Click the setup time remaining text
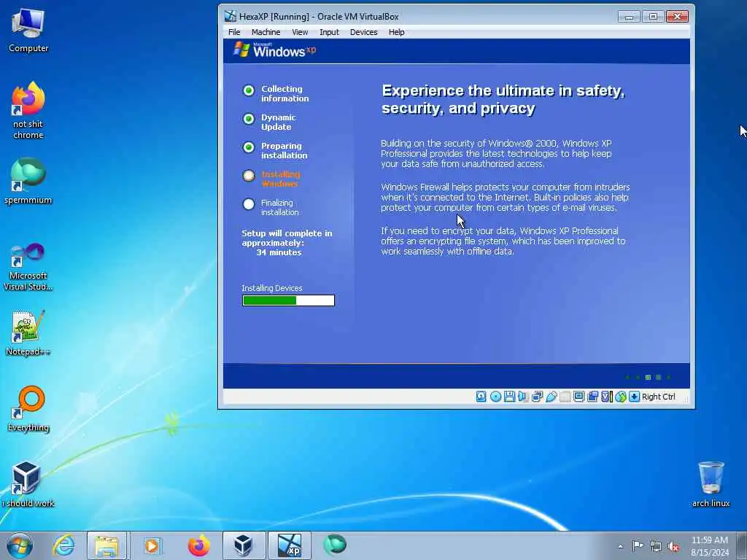Image resolution: width=747 pixels, height=560 pixels. tap(287, 243)
